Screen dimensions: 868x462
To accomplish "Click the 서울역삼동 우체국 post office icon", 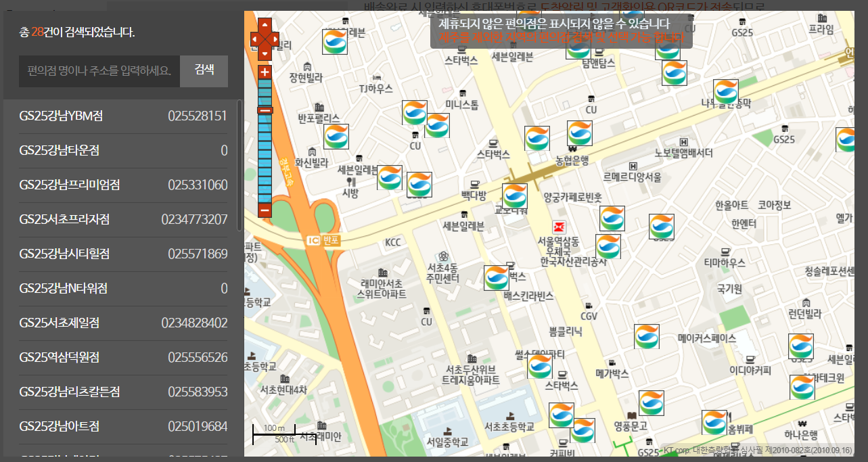I will 559,226.
